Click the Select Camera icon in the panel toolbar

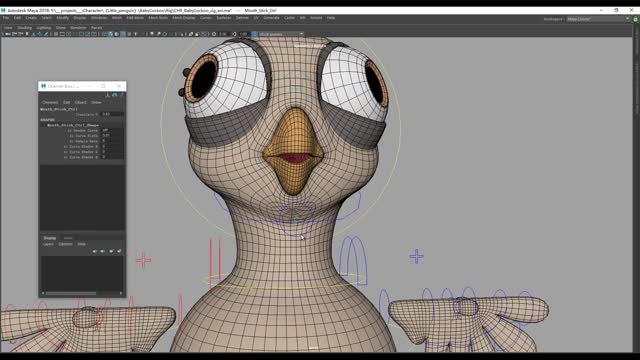(x=8, y=34)
